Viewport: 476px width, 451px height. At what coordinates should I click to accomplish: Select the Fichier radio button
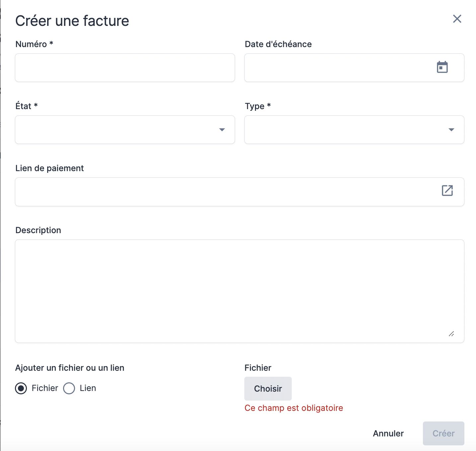[x=21, y=388]
